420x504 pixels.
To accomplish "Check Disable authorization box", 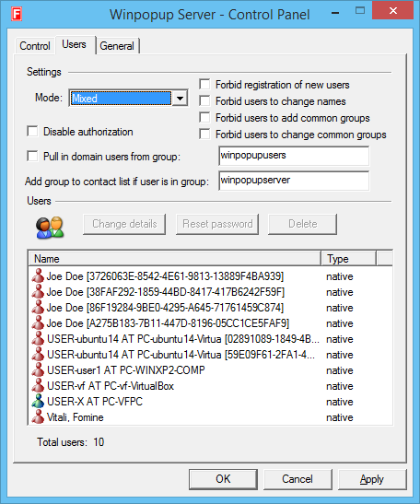I will tap(32, 131).
